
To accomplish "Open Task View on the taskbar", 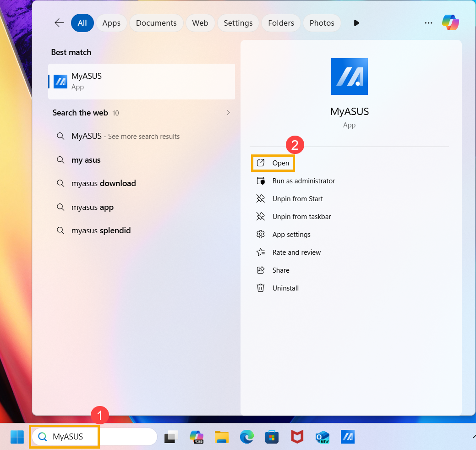I will click(171, 437).
